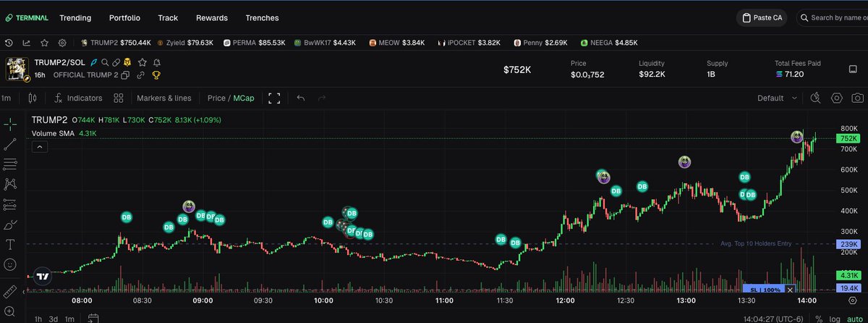This screenshot has height=323, width=868.
Task: Take a chart snapshot with camera icon
Action: (x=857, y=98)
